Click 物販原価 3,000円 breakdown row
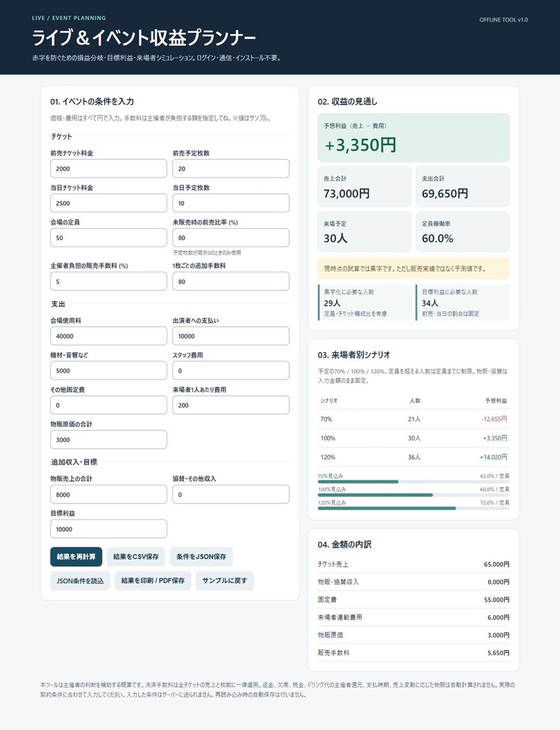The width and height of the screenshot is (560, 730). click(x=413, y=635)
